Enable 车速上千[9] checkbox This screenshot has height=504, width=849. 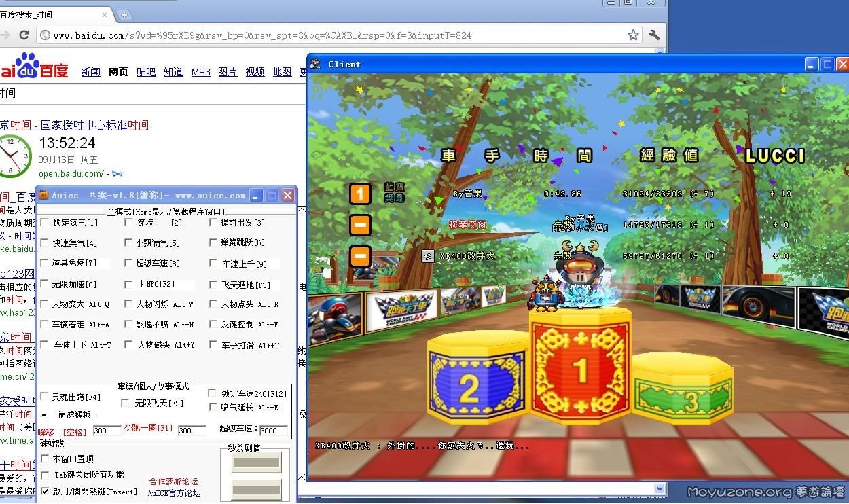(x=213, y=263)
